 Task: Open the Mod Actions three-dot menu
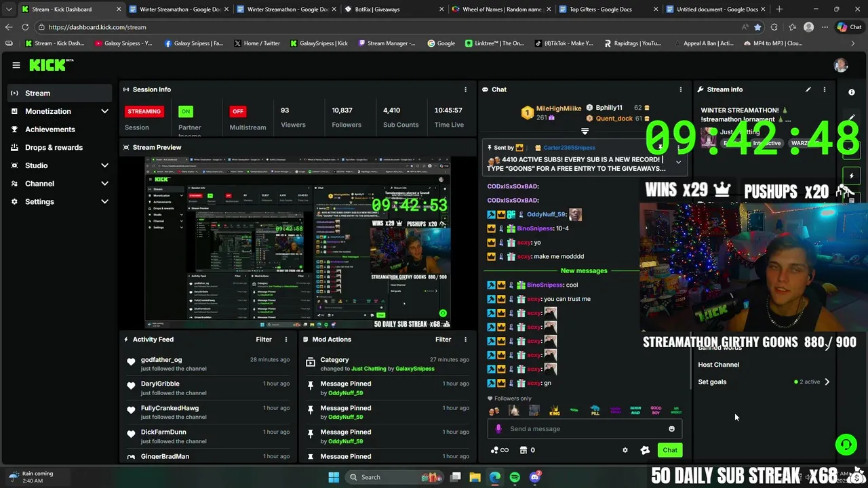click(465, 340)
